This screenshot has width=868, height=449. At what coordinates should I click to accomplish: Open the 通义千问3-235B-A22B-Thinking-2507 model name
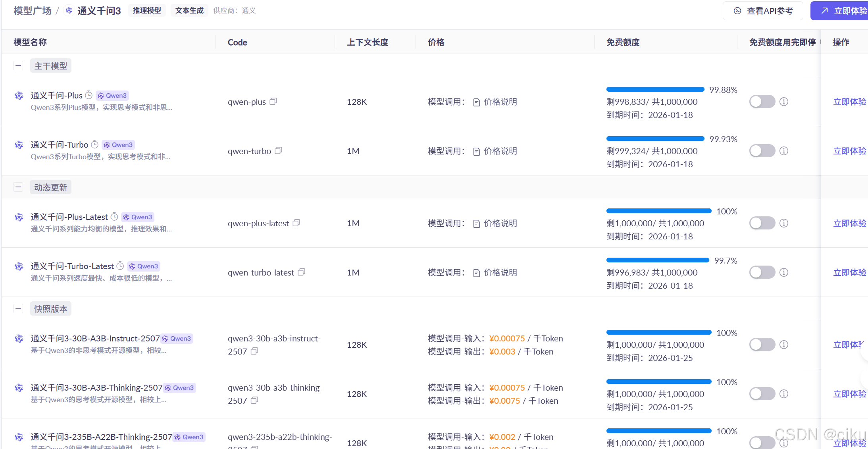(x=102, y=437)
